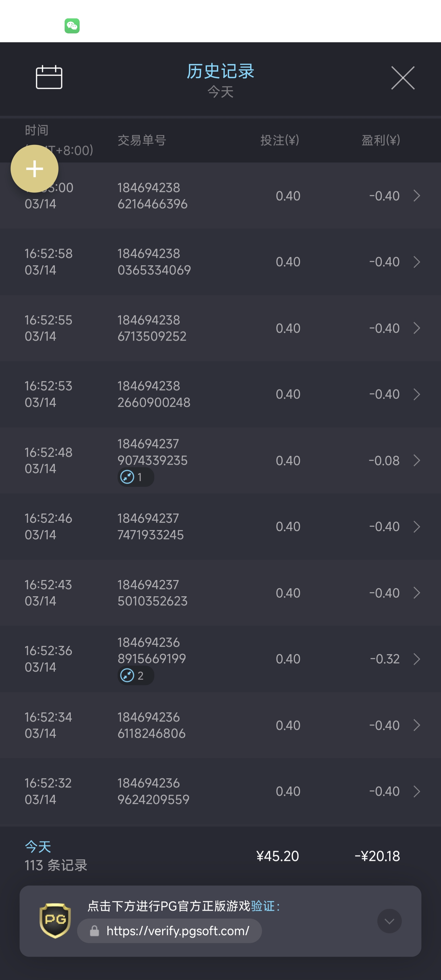Tap the yellow plus floating button
This screenshot has height=980, width=441.
[x=34, y=168]
